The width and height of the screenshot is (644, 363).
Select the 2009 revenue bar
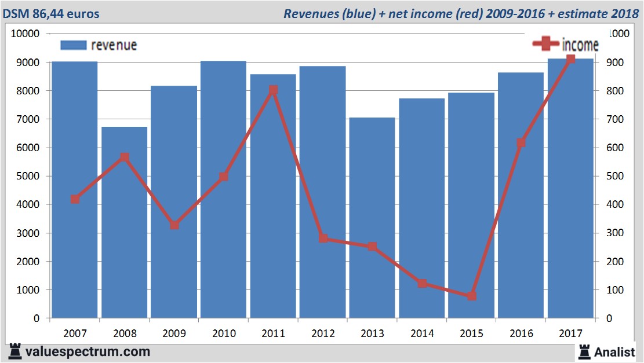coord(174,202)
